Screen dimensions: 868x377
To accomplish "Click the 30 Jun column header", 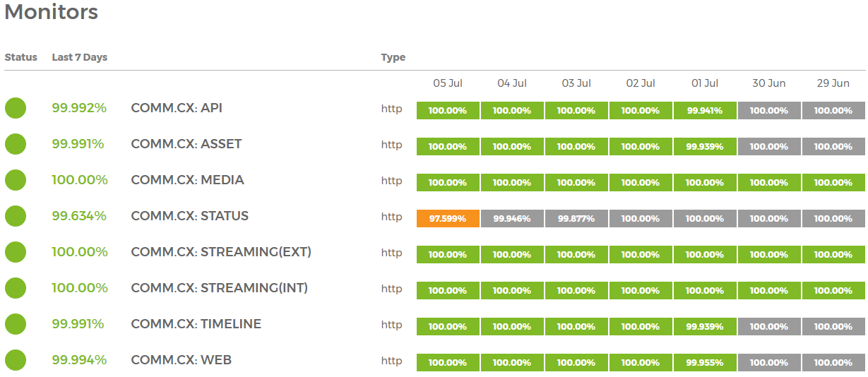I will pyautogui.click(x=769, y=83).
